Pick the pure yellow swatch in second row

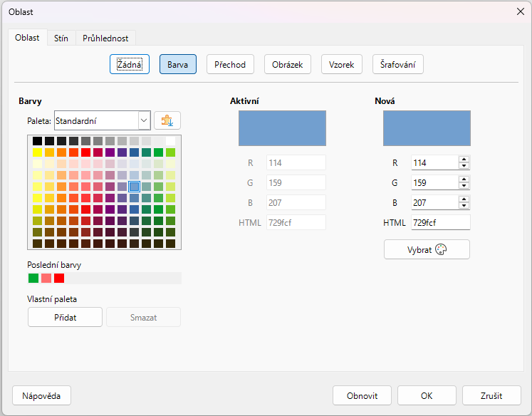37,152
